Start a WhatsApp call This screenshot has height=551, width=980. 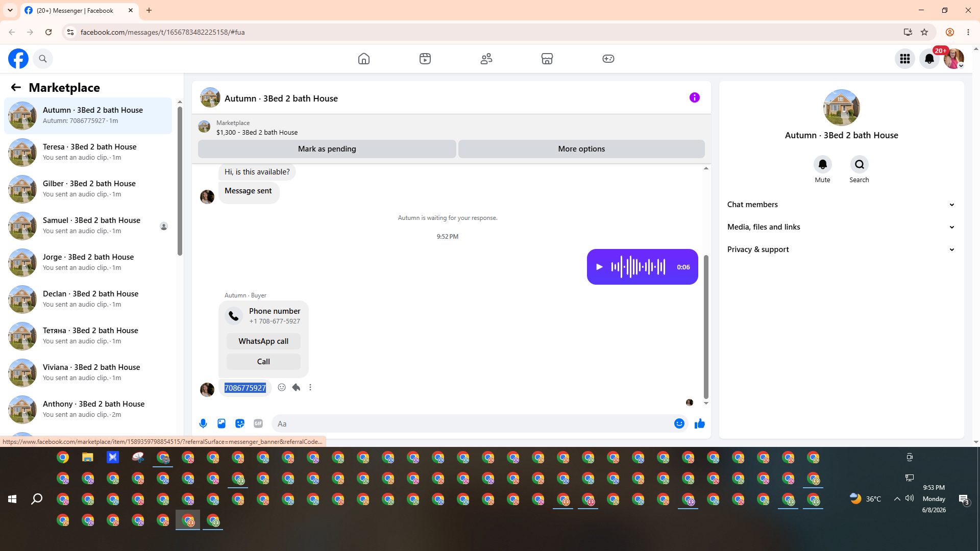tap(263, 341)
